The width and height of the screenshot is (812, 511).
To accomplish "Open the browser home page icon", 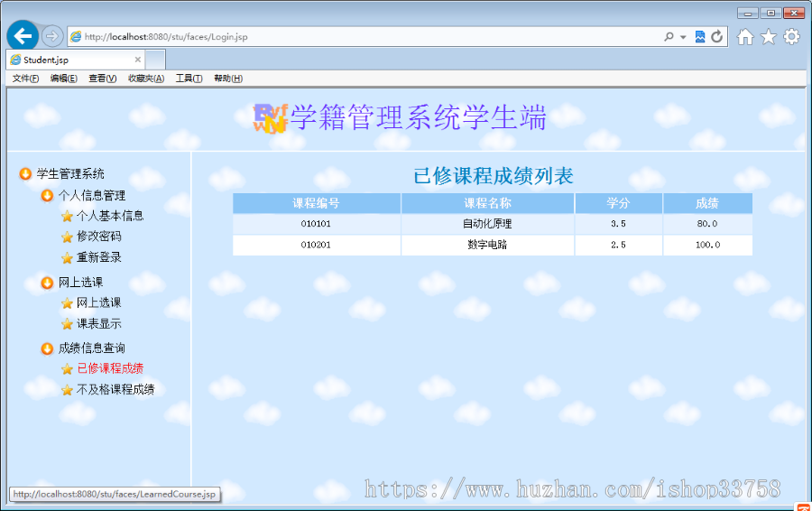I will [x=745, y=37].
